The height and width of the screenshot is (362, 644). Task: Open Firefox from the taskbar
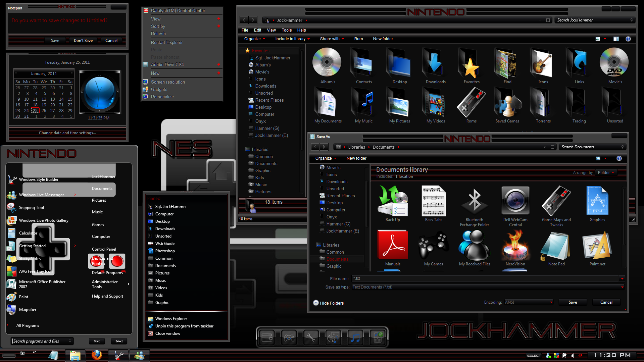pos(97,355)
